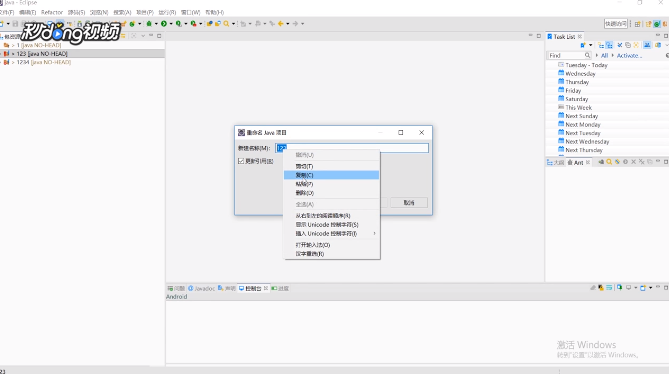Click the New Task icon in Task List

[583, 45]
